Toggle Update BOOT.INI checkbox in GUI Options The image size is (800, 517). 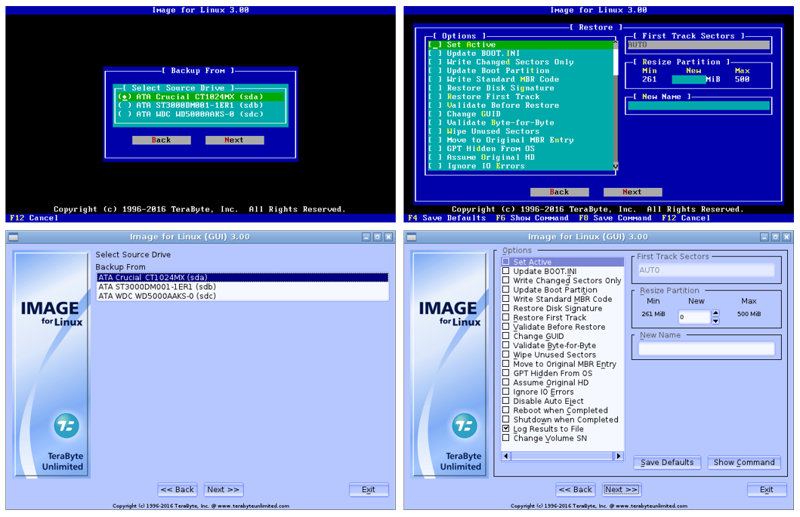tap(506, 270)
